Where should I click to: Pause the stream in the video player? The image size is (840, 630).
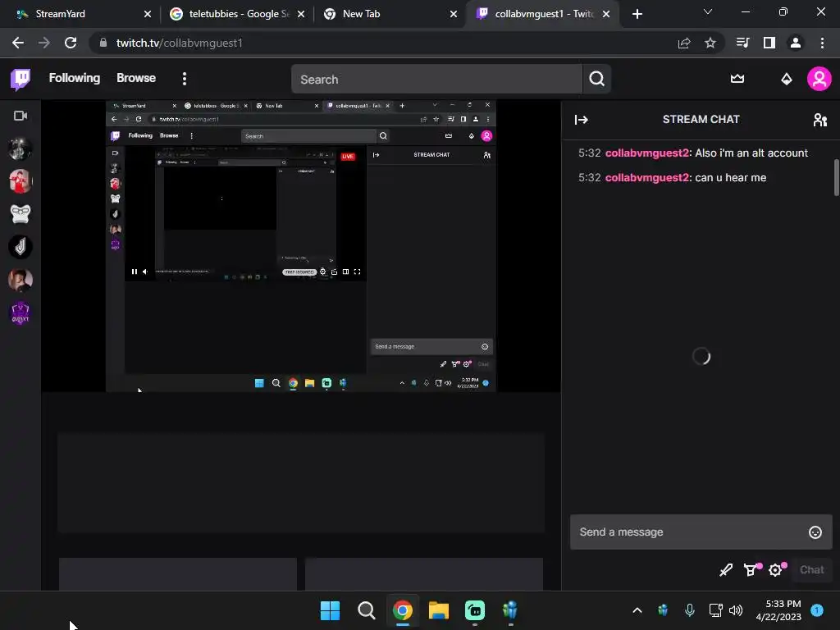click(x=134, y=272)
